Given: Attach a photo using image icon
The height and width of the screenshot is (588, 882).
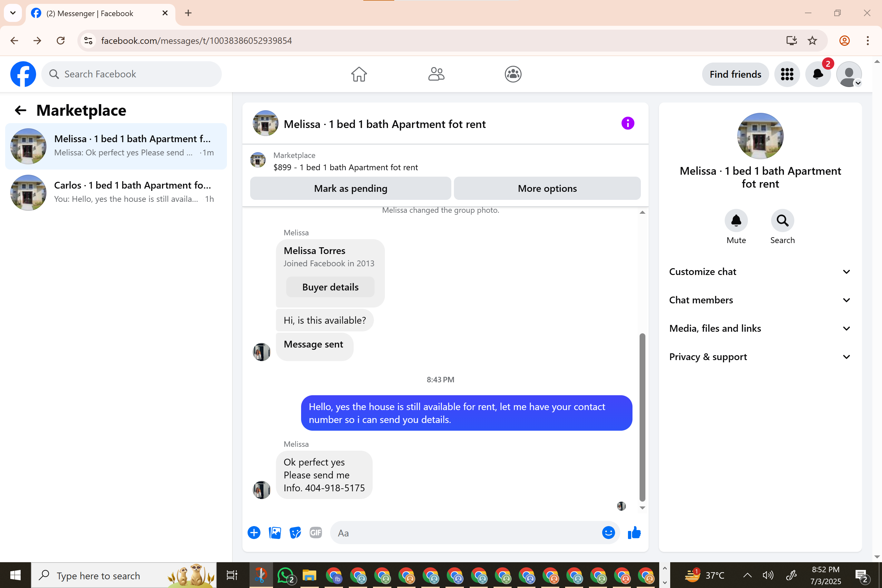Looking at the screenshot, I should tap(275, 533).
